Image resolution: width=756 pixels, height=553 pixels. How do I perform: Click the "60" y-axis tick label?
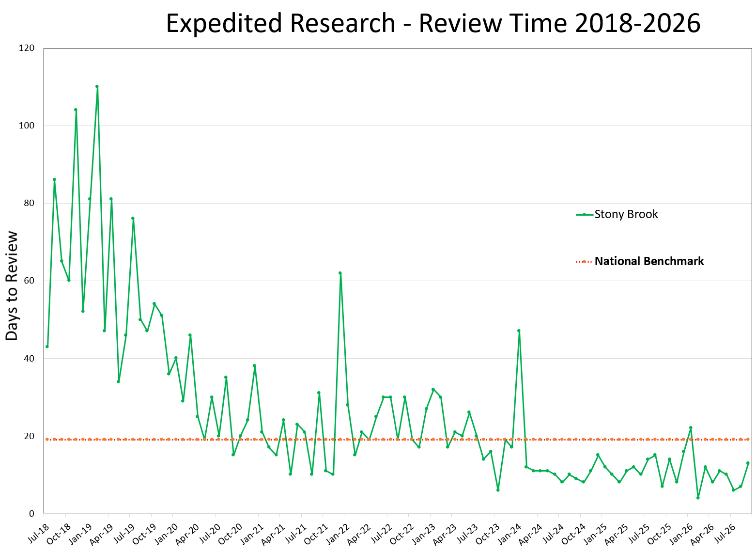click(x=30, y=281)
